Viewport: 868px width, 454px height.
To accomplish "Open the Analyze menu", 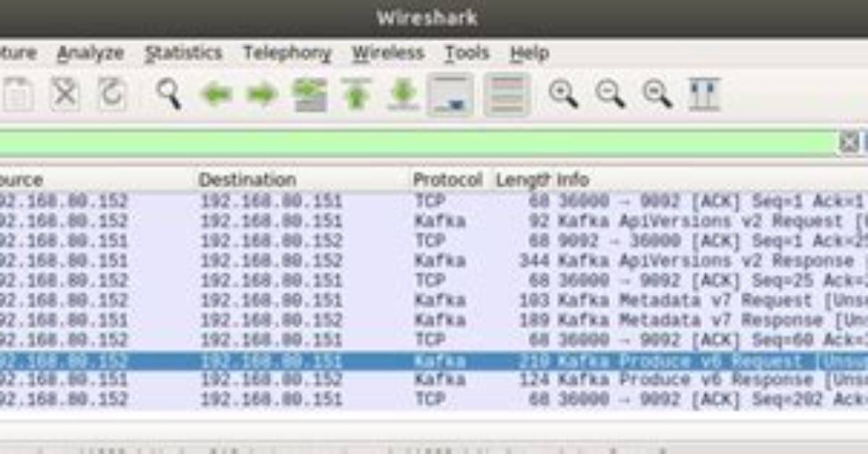I will pos(90,53).
